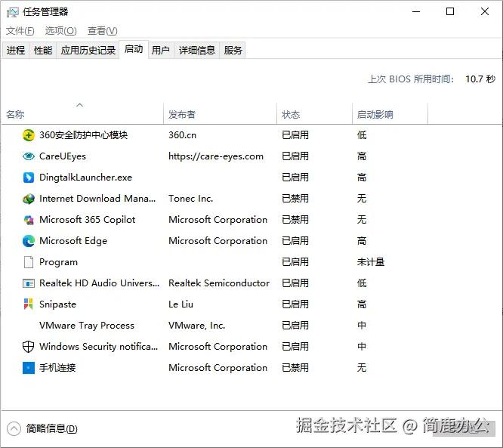Click 已禁用 status of 手机连接 row
503x448 pixels.
pyautogui.click(x=295, y=368)
